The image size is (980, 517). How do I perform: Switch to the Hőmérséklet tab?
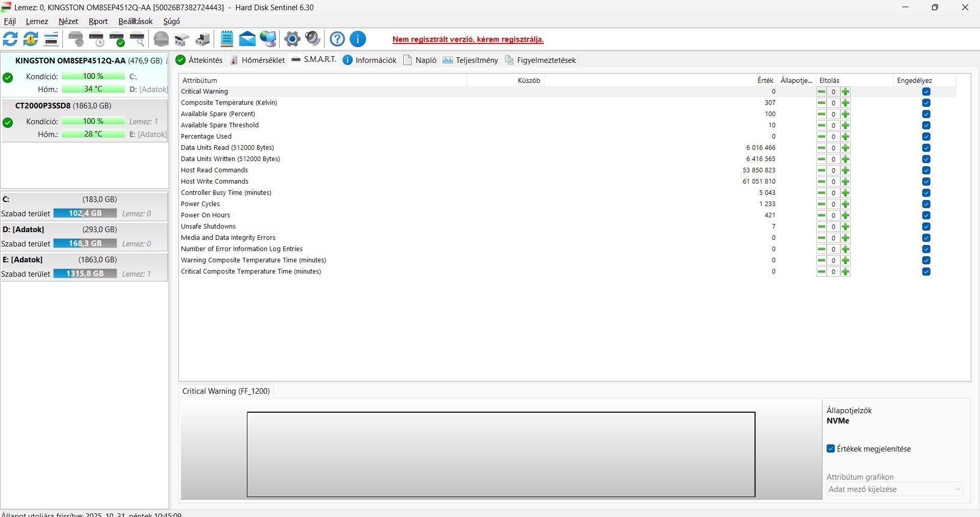click(x=257, y=60)
